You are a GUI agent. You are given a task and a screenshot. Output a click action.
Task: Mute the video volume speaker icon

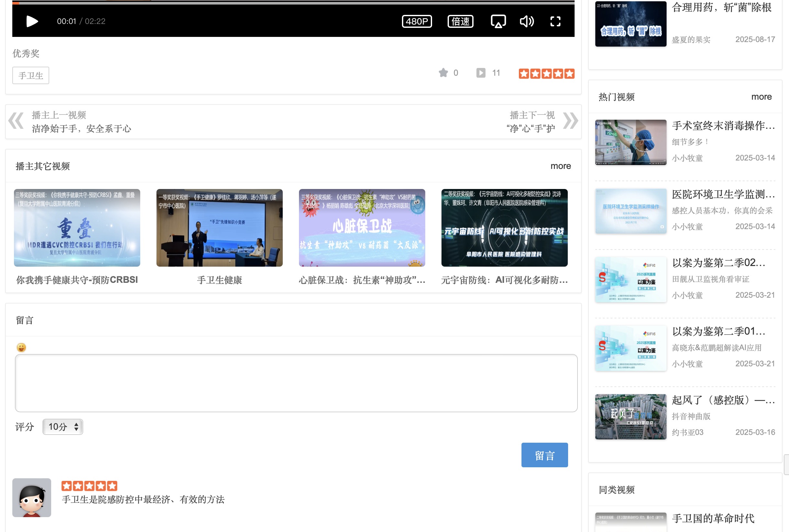[x=527, y=21]
